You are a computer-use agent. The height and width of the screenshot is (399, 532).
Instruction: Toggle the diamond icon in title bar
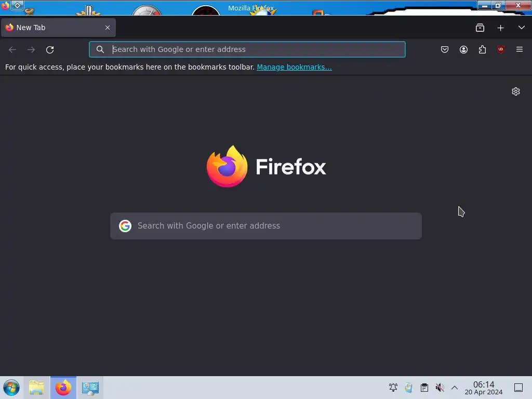[x=18, y=5]
